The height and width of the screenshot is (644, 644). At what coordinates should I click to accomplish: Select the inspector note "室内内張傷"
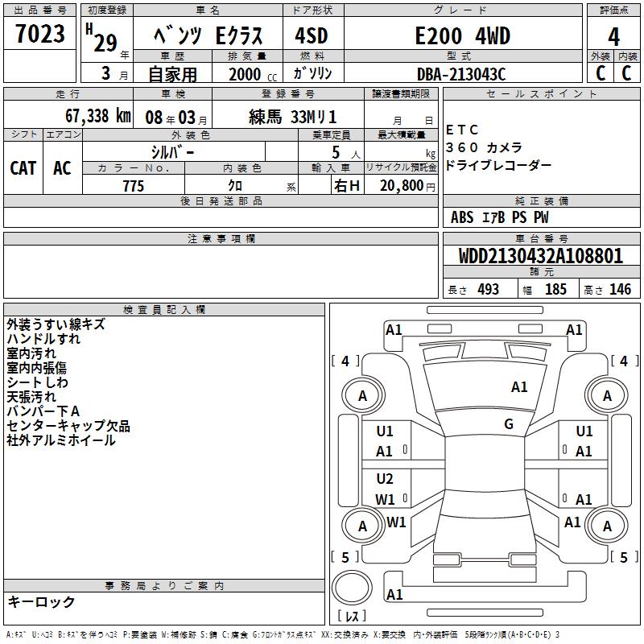36,368
